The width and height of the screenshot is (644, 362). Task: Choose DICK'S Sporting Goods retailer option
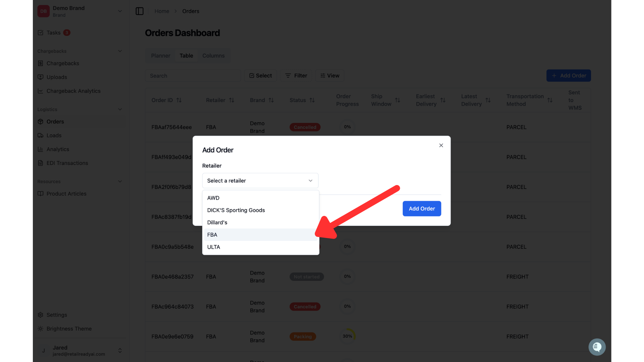[260, 210]
